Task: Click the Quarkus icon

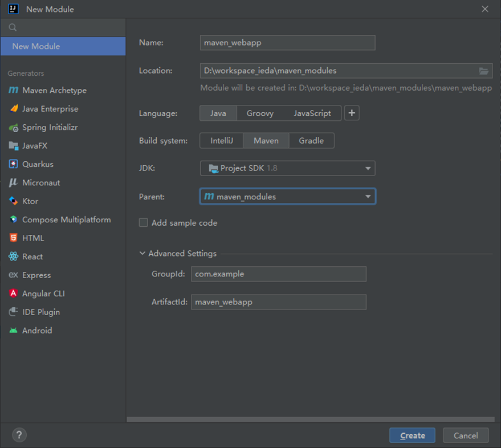Action: click(14, 164)
